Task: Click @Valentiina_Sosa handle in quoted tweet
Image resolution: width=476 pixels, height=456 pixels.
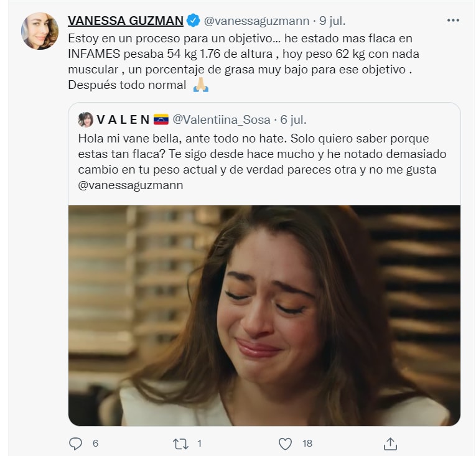Action: pyautogui.click(x=220, y=119)
